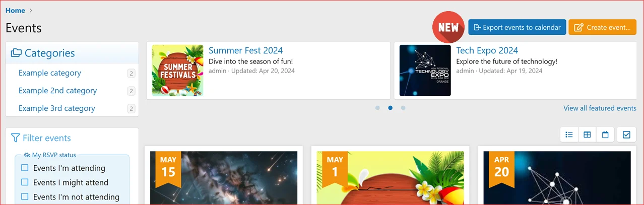
Task: Check "Events I'm attending" checkbox
Action: (25, 168)
